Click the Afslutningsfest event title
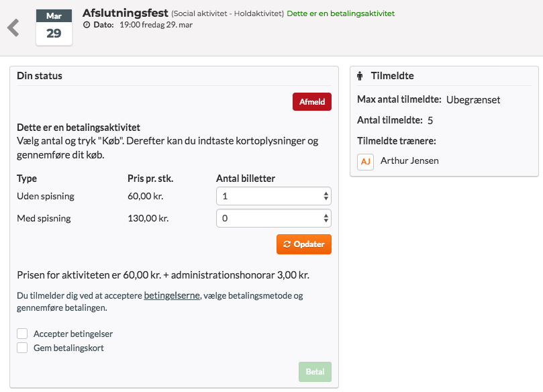This screenshot has height=392, width=543. tap(126, 13)
